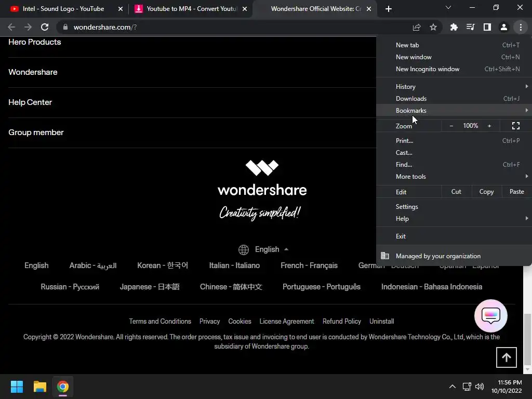Select Korean language link

163,265
